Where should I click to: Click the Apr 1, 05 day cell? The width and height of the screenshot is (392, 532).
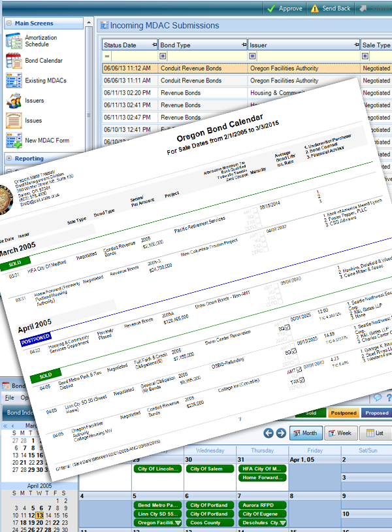click(315, 473)
